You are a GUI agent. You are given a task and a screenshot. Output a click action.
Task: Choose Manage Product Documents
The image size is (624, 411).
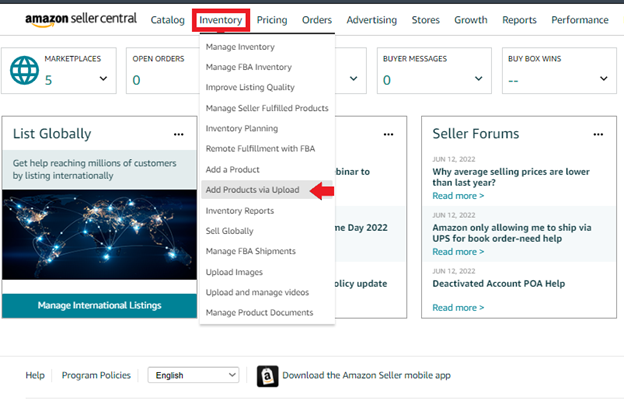coord(259,313)
